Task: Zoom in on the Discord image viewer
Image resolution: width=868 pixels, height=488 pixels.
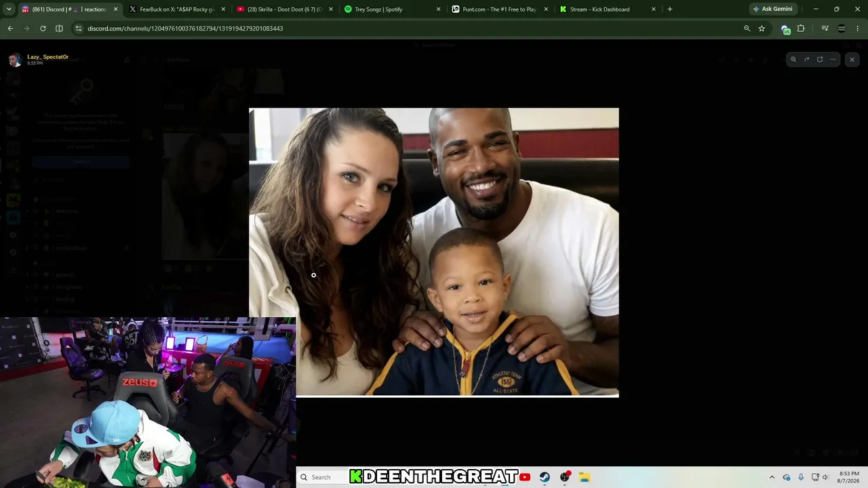Action: coord(793,60)
